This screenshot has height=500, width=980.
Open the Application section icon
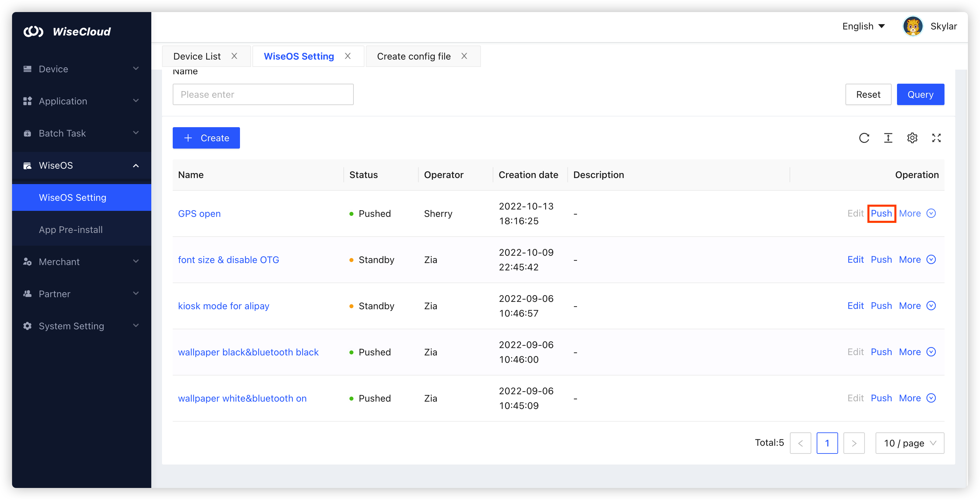(x=27, y=101)
